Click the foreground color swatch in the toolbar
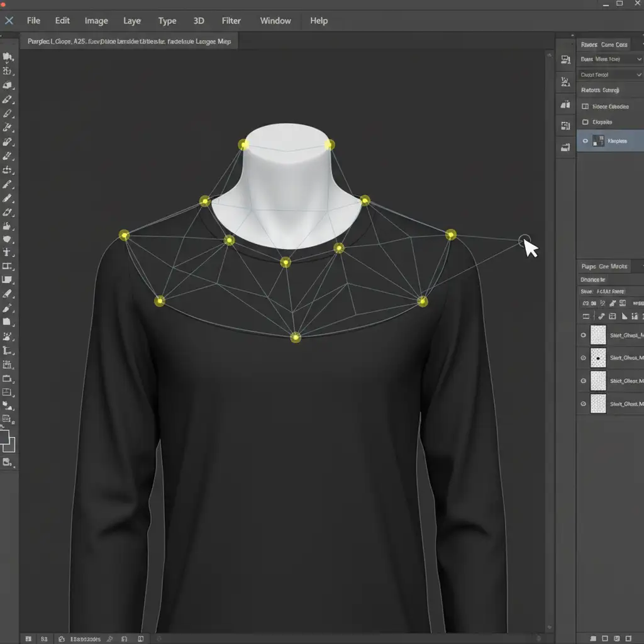644x644 pixels. pos(4,436)
